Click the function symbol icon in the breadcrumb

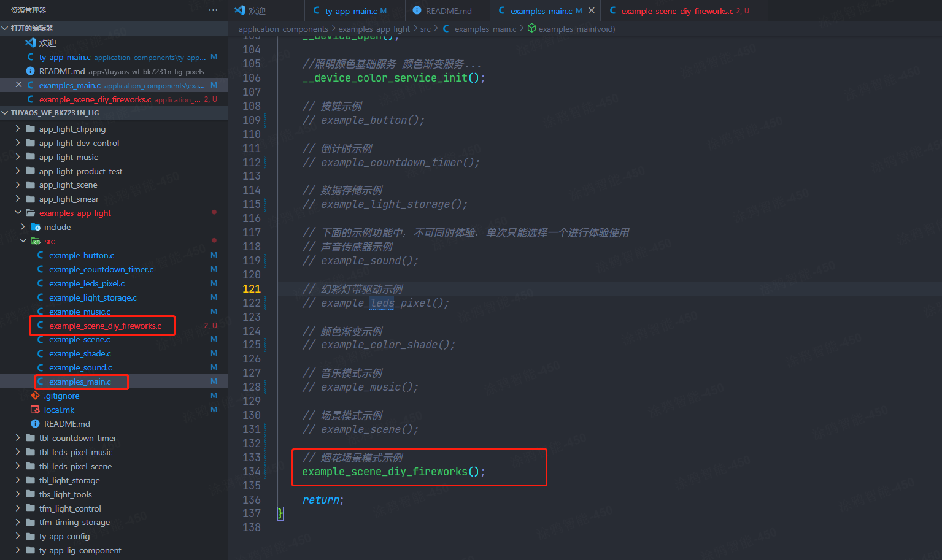point(532,28)
